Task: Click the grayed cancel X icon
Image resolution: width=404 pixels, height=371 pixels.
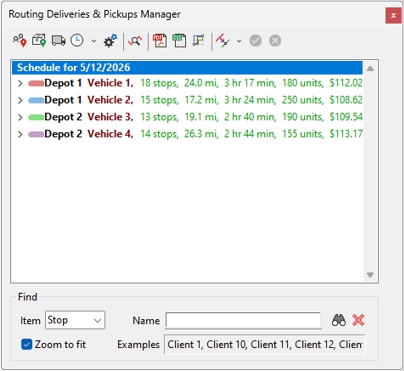Action: point(275,41)
